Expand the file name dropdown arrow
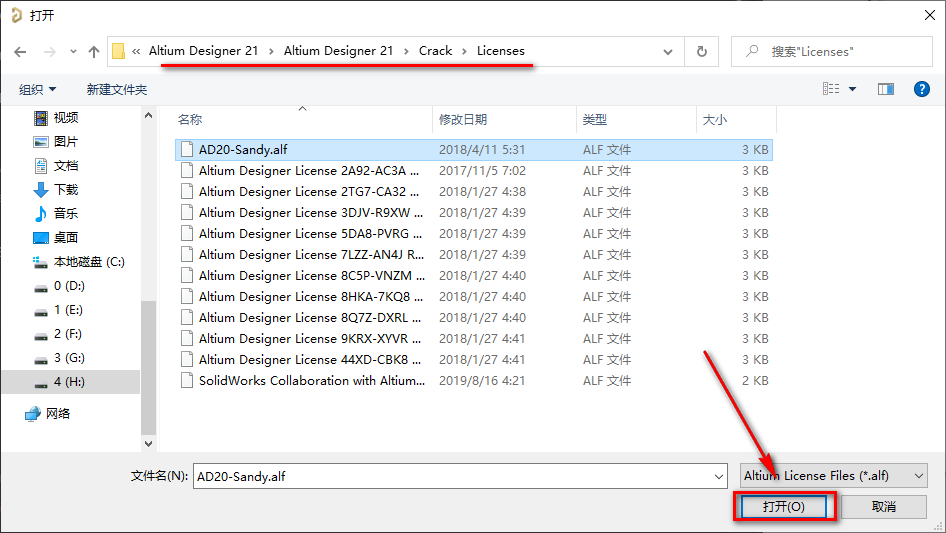The width and height of the screenshot is (946, 533). pos(719,476)
